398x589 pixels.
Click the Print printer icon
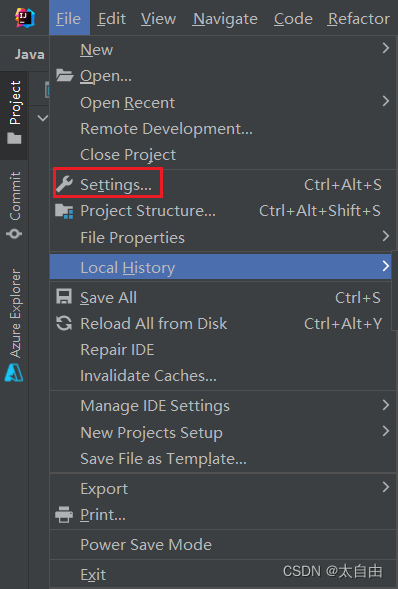(64, 515)
